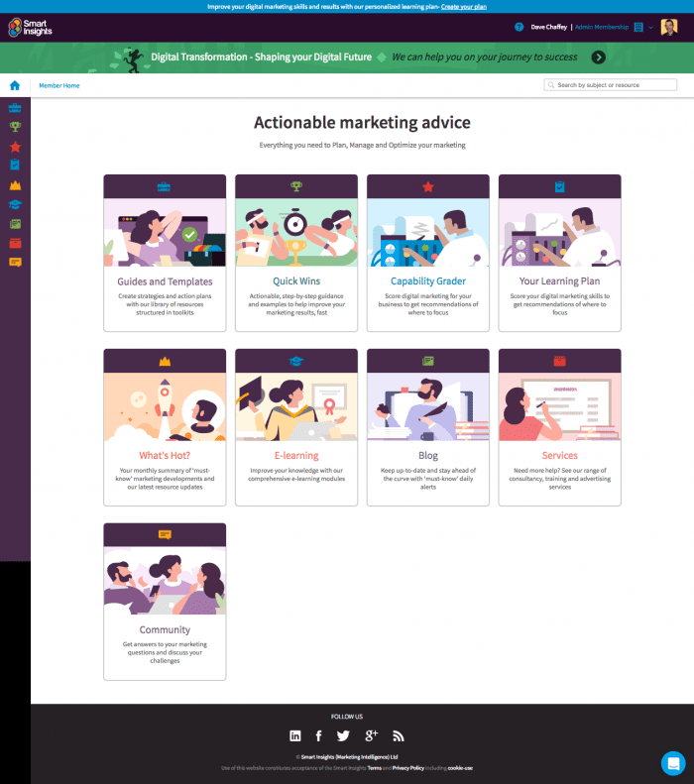Click the Privacy Policy footer link

[408, 768]
